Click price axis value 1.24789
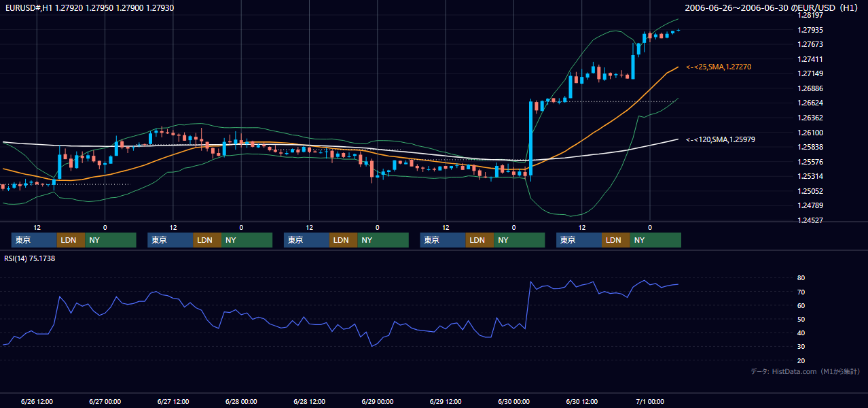Image resolution: width=868 pixels, height=408 pixels. tap(811, 205)
